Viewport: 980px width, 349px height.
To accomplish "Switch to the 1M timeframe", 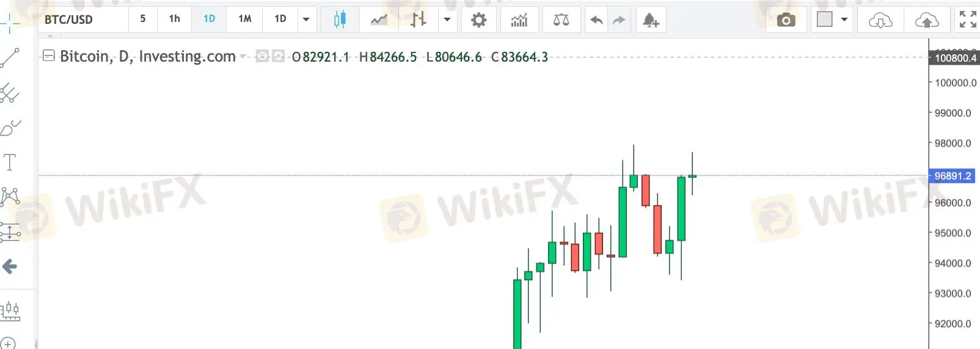I will [245, 19].
